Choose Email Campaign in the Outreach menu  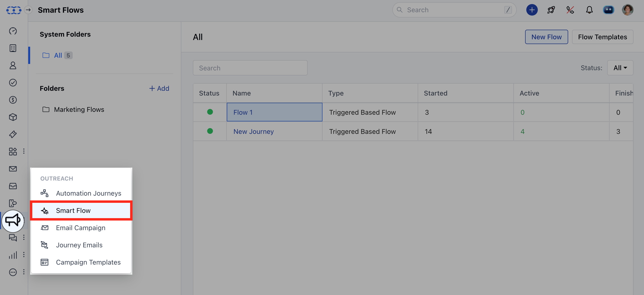tap(80, 228)
